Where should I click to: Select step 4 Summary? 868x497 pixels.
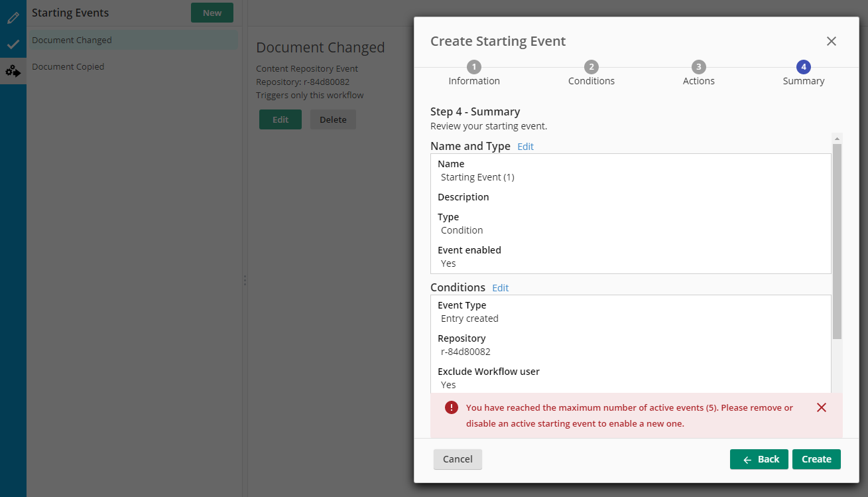[803, 74]
